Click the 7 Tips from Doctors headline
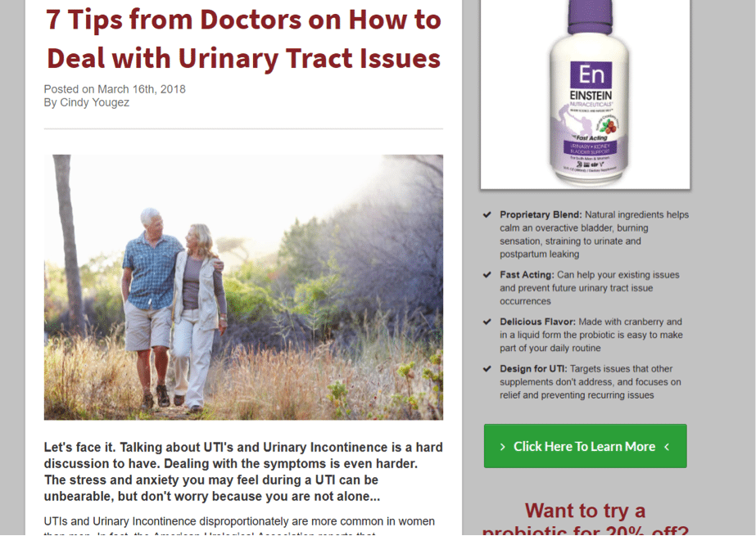756x536 pixels. coord(243,38)
